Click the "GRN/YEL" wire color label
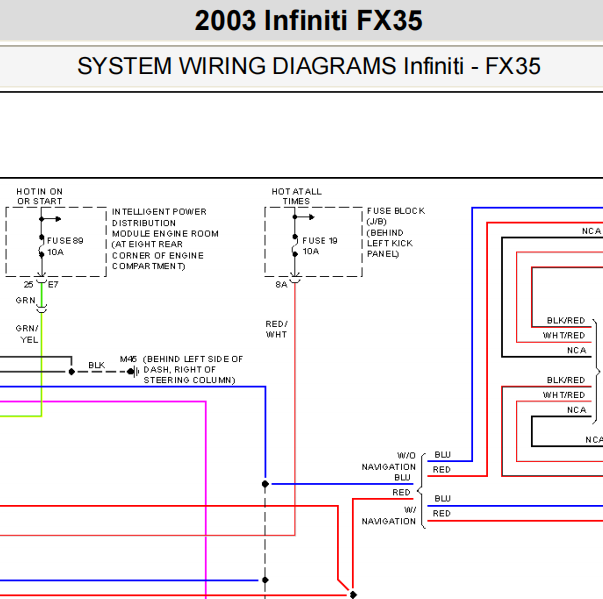The height and width of the screenshot is (599, 603). 27,334
